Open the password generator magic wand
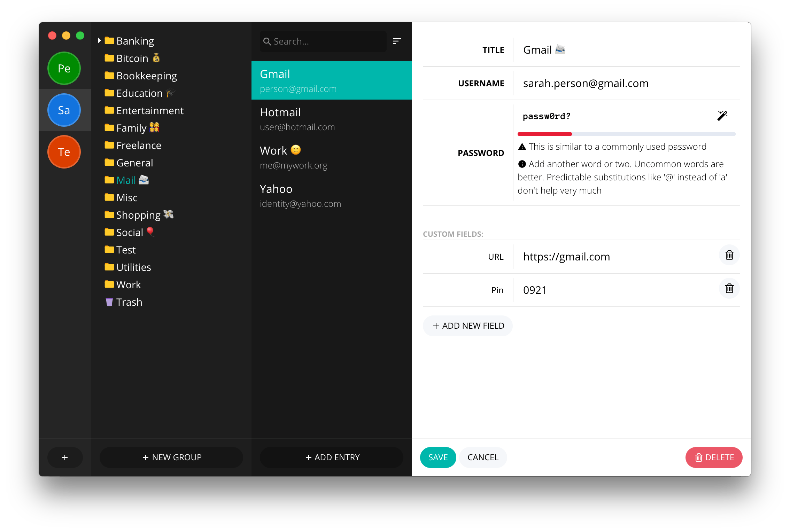The width and height of the screenshot is (790, 532). click(722, 116)
